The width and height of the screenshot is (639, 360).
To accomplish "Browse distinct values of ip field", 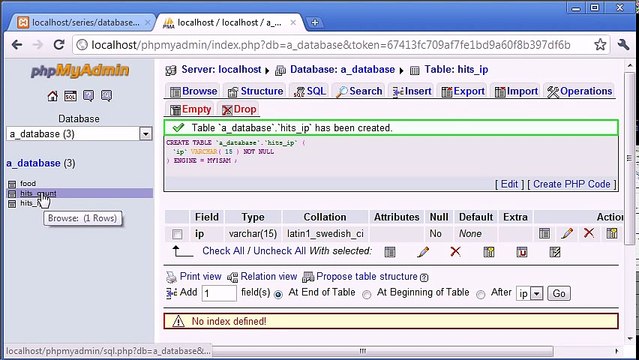I will tap(544, 234).
